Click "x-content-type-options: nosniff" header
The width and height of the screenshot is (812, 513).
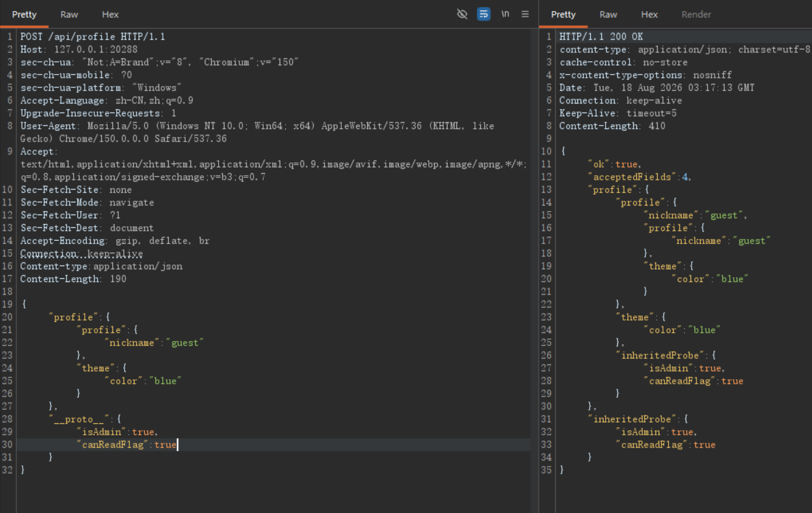tap(646, 75)
